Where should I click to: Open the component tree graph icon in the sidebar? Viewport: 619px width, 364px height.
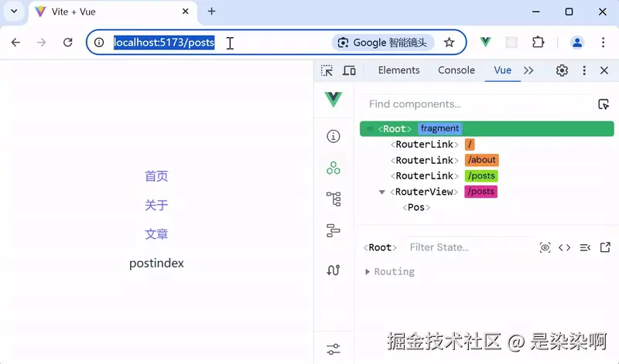[333, 199]
